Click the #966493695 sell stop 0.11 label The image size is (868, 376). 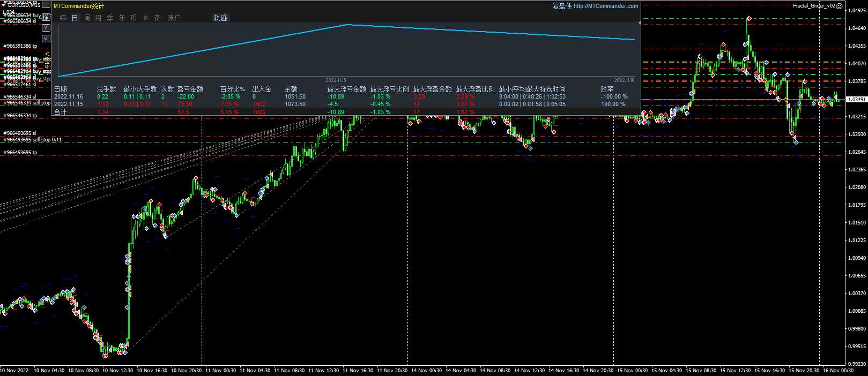[33, 140]
